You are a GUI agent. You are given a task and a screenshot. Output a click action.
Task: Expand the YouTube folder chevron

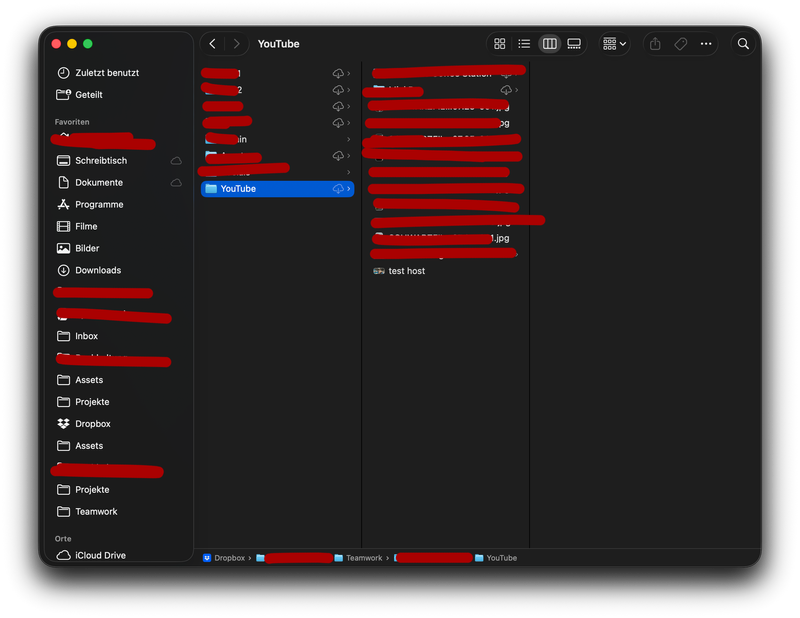pyautogui.click(x=349, y=189)
